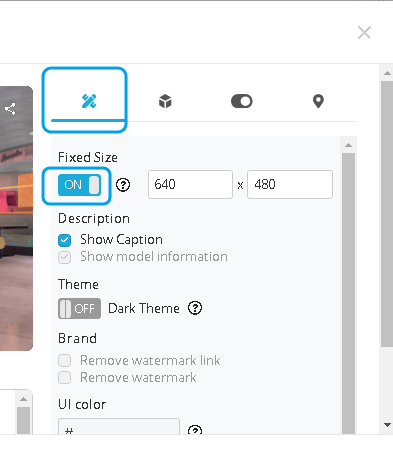Click the share icon on the preview image

pyautogui.click(x=10, y=109)
